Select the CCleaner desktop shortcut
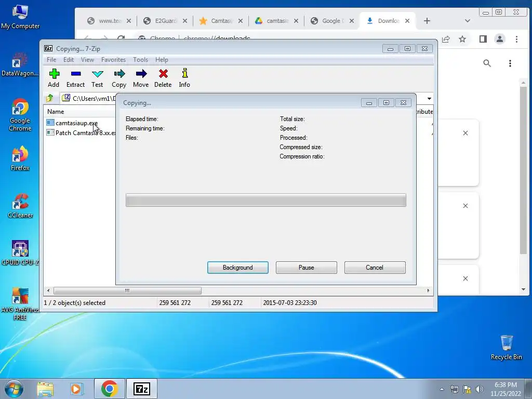The height and width of the screenshot is (399, 532). [20, 206]
